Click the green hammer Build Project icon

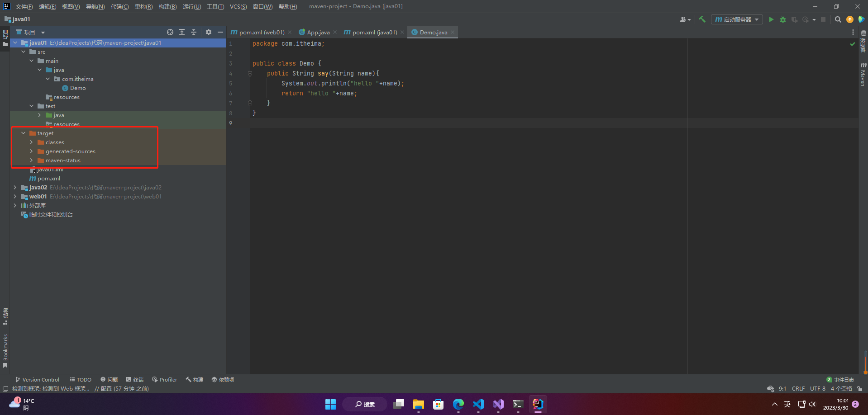point(702,19)
